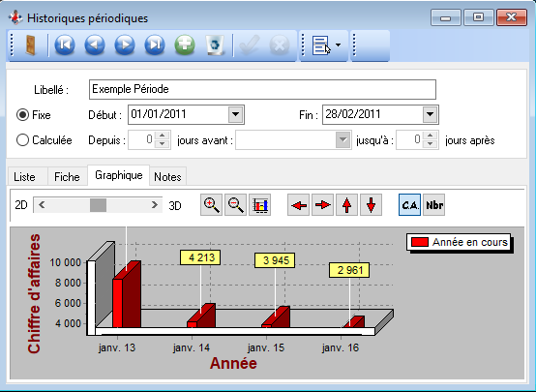
Task: Delete record using the trash bin icon
Action: click(x=215, y=45)
